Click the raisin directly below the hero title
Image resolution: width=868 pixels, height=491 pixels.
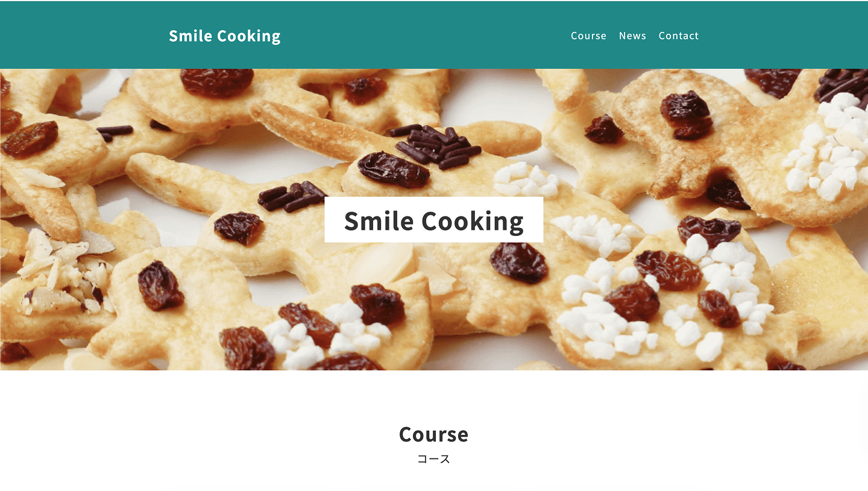(518, 262)
